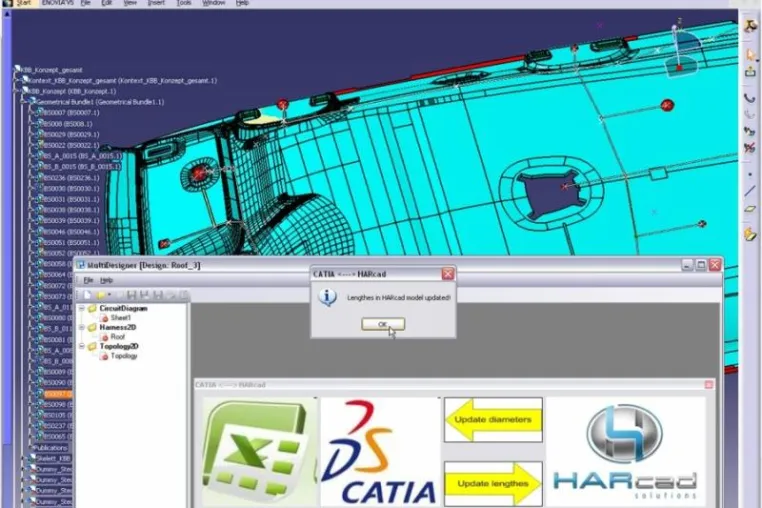The height and width of the screenshot is (508, 762).
Task: Open CATIA Tools menu
Action: point(183,3)
